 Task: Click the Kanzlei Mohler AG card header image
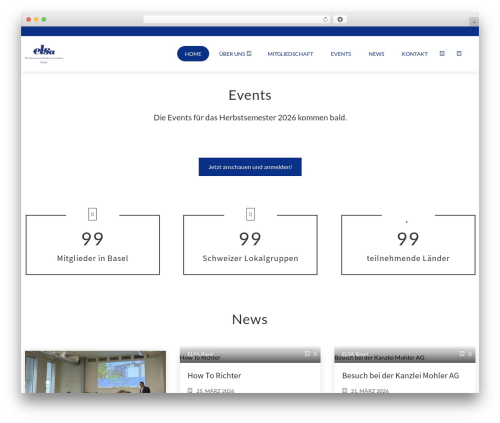(x=405, y=355)
